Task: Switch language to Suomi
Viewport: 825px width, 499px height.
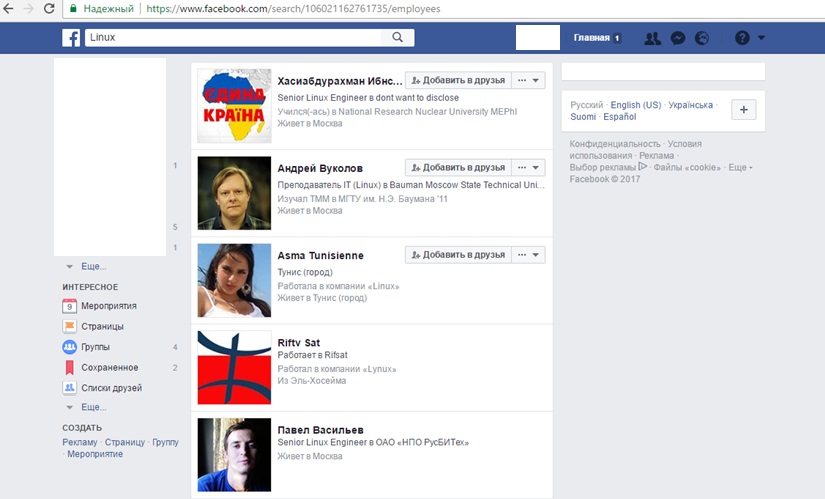Action: 583,116
